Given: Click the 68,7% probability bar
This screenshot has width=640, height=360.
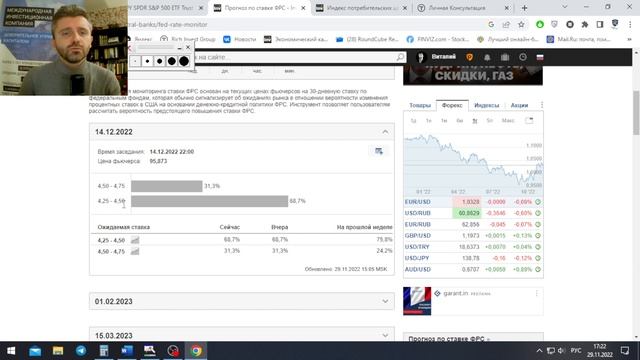Looking at the screenshot, I should tap(209, 201).
